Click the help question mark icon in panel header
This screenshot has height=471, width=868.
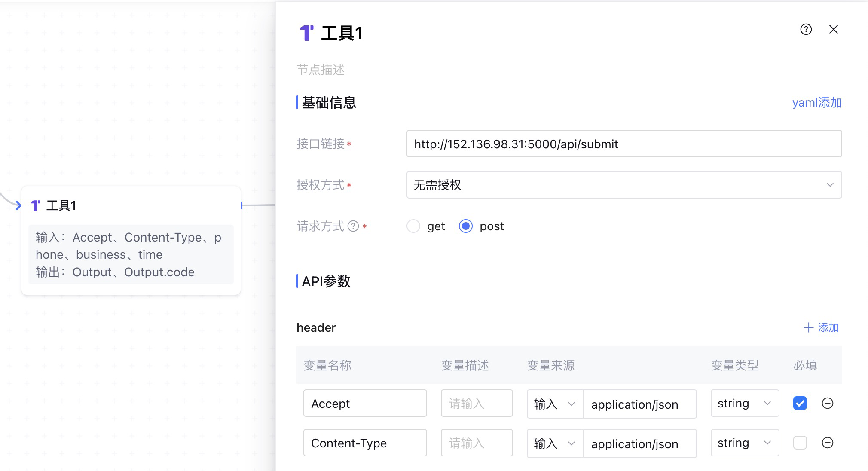(806, 29)
